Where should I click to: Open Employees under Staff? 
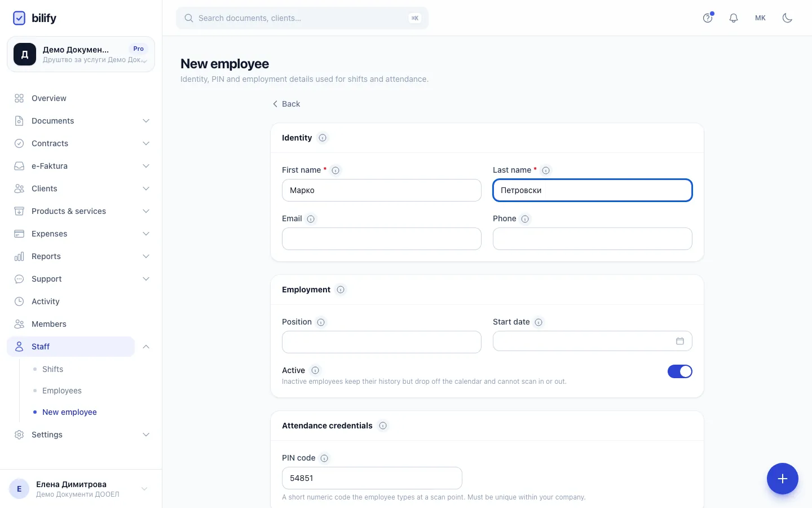pos(62,391)
